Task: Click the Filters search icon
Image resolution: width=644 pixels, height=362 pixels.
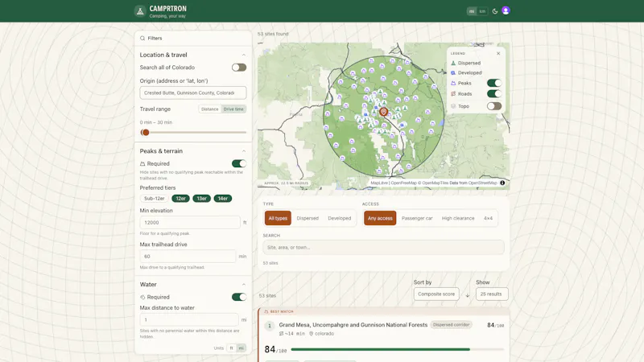Action: pyautogui.click(x=142, y=38)
